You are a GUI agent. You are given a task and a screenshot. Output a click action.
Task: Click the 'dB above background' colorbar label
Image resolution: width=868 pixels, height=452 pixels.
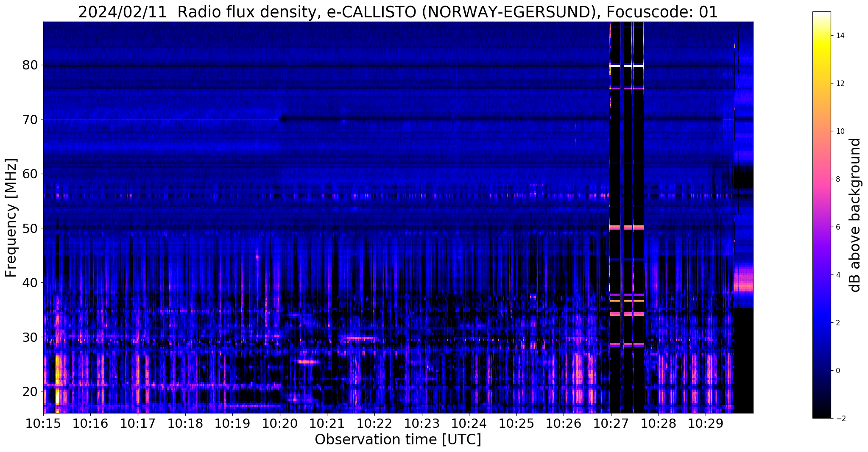[x=855, y=215]
